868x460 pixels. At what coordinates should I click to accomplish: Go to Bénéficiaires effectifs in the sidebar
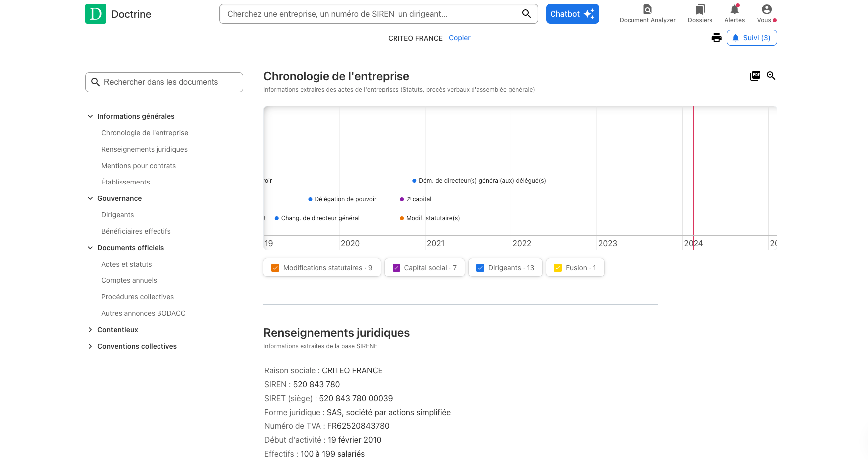[136, 231]
